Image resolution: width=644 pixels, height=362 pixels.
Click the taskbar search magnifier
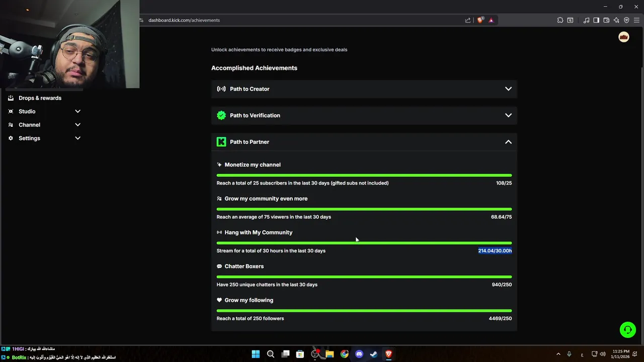click(x=270, y=354)
